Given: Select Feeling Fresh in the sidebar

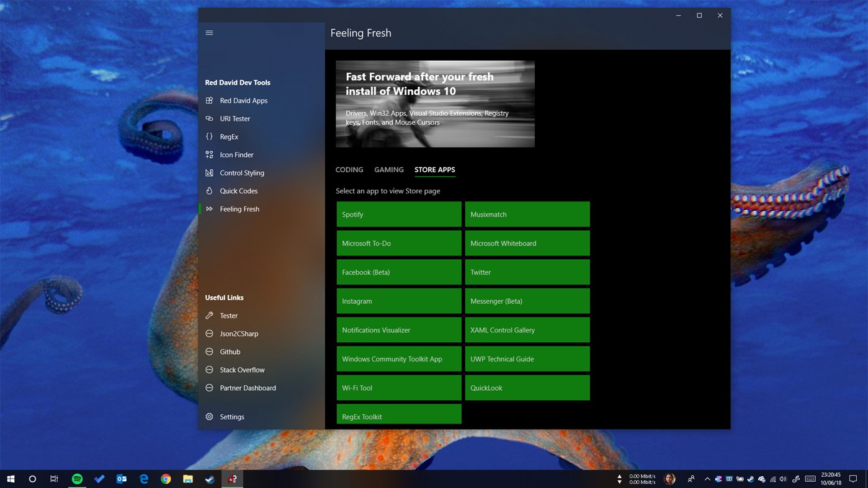Looking at the screenshot, I should click(x=261, y=209).
